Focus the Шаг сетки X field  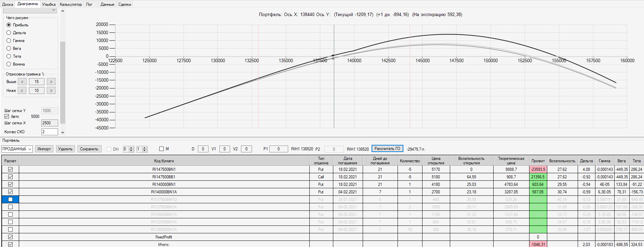[x=50, y=123]
